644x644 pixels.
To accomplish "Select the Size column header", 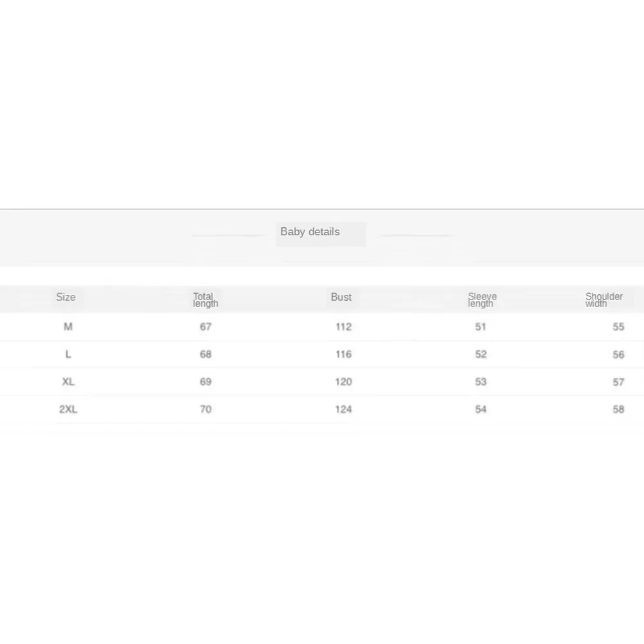I will click(x=66, y=297).
